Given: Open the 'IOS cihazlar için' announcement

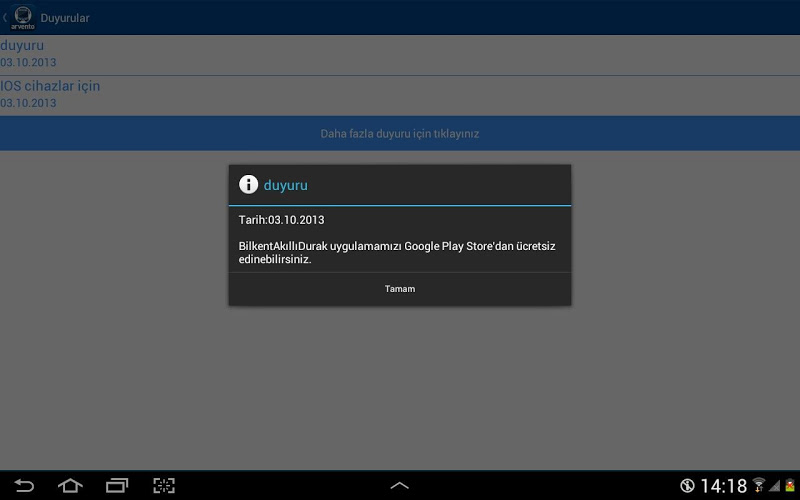Looking at the screenshot, I should tap(400, 96).
